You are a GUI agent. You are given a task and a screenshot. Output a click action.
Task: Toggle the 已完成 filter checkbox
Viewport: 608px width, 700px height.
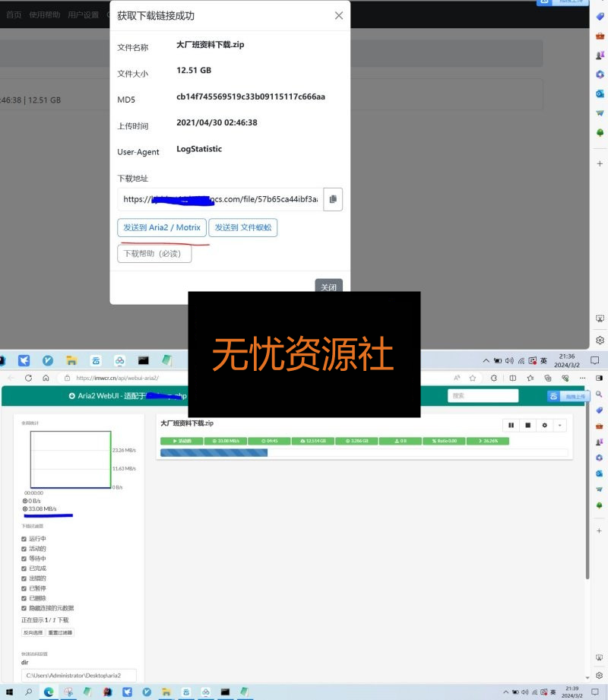click(24, 569)
